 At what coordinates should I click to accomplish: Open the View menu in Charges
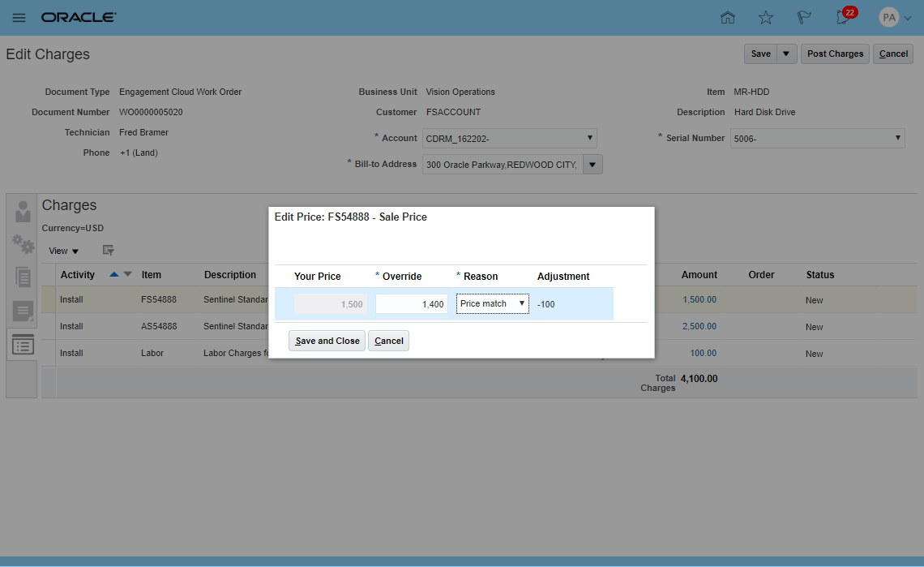click(63, 251)
